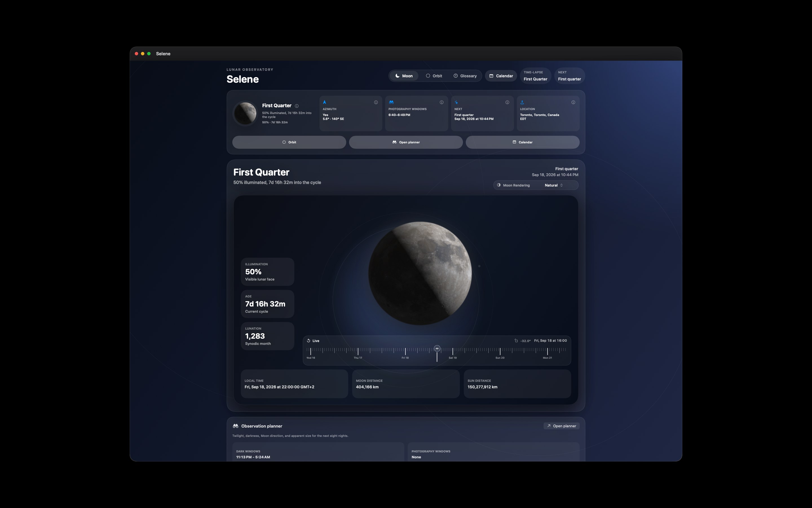The width and height of the screenshot is (812, 508).
Task: Click the Moon Distance 404,166 km value
Action: [367, 387]
